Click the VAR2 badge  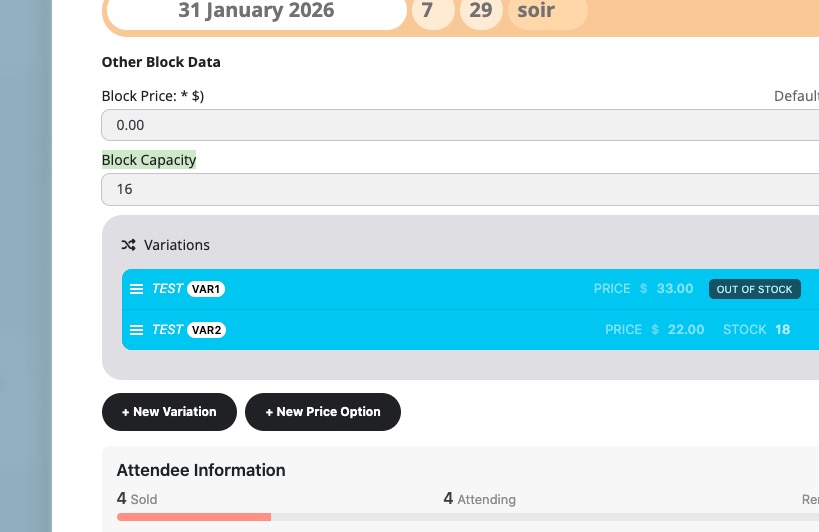point(207,330)
